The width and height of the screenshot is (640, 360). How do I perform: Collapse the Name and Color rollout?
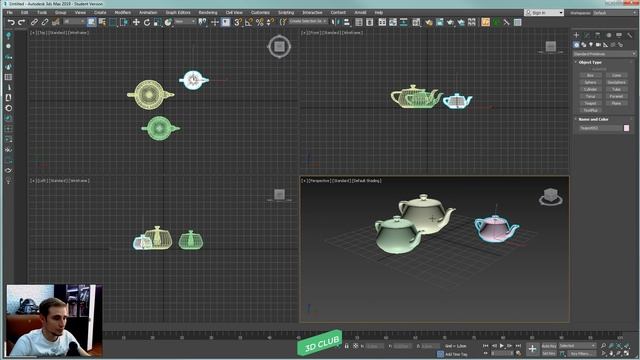[593, 119]
